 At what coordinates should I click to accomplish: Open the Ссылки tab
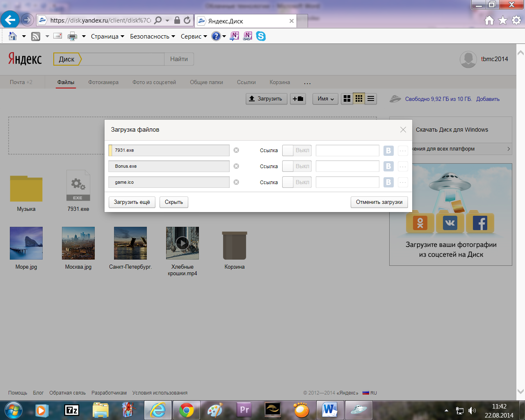pyautogui.click(x=246, y=82)
